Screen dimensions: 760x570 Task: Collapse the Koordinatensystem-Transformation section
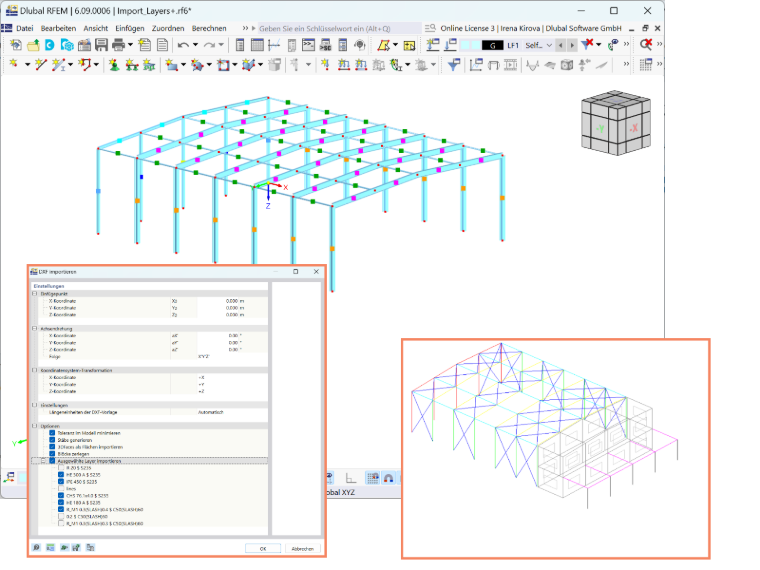coord(34,370)
